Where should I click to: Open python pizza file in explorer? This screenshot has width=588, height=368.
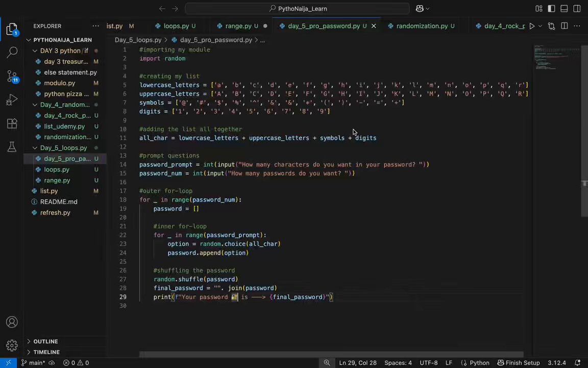[65, 94]
